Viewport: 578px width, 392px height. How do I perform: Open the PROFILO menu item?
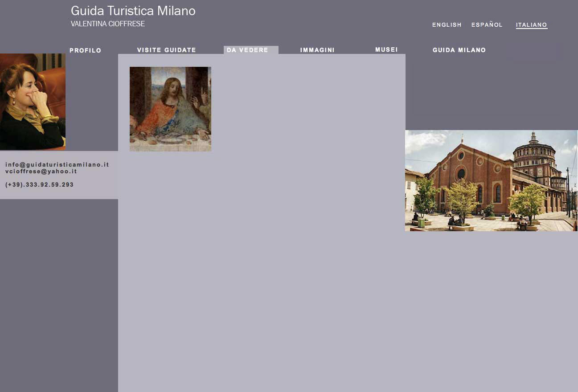86,50
